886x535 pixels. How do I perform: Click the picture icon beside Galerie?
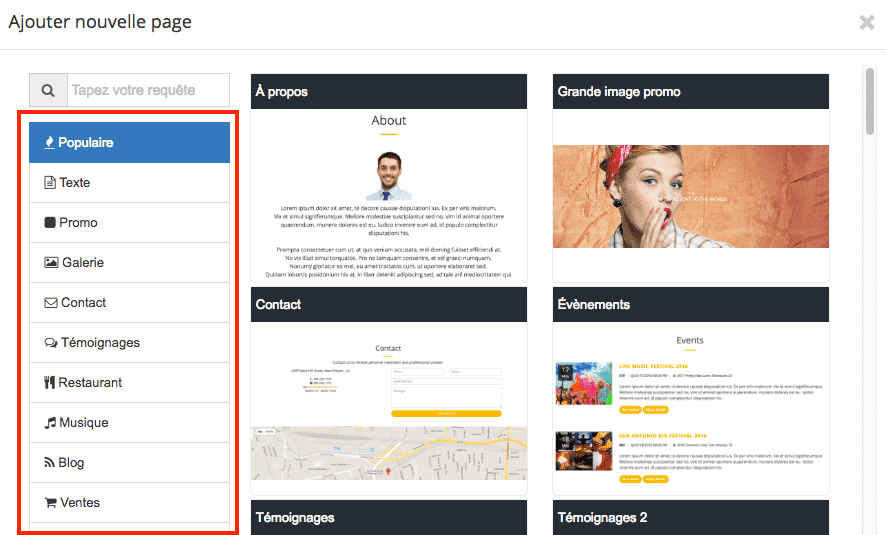coord(51,263)
